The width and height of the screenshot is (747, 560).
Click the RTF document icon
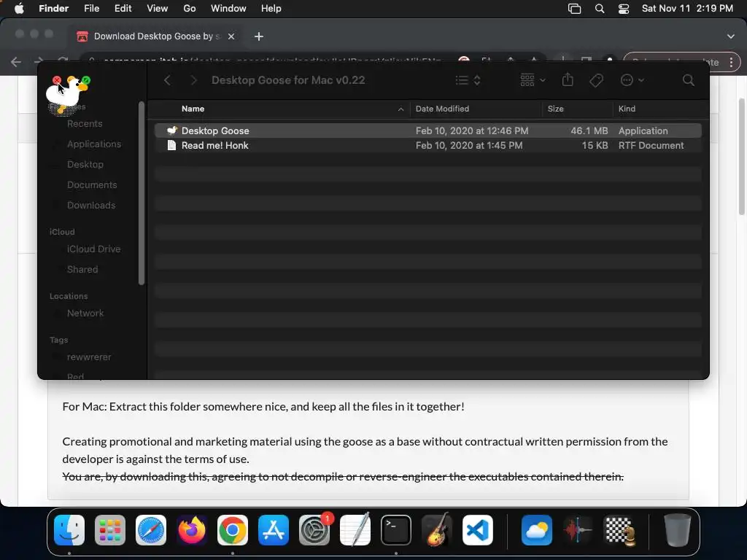point(171,145)
